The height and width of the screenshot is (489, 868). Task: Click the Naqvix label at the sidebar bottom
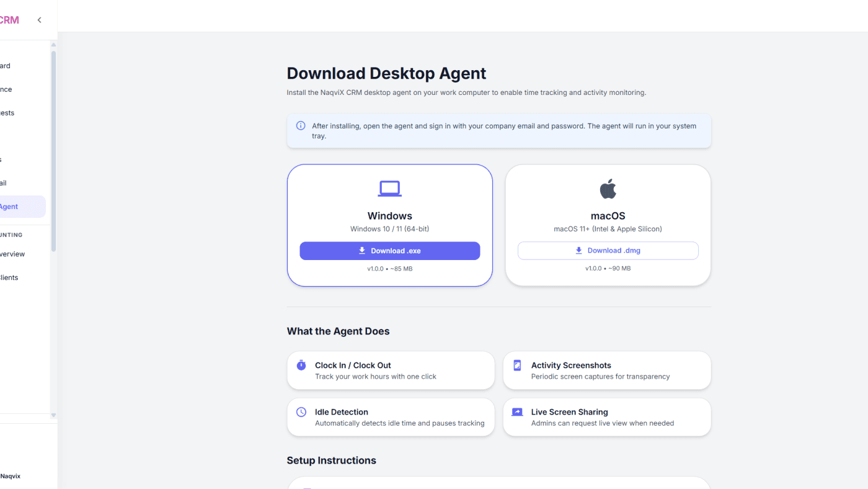(x=10, y=476)
